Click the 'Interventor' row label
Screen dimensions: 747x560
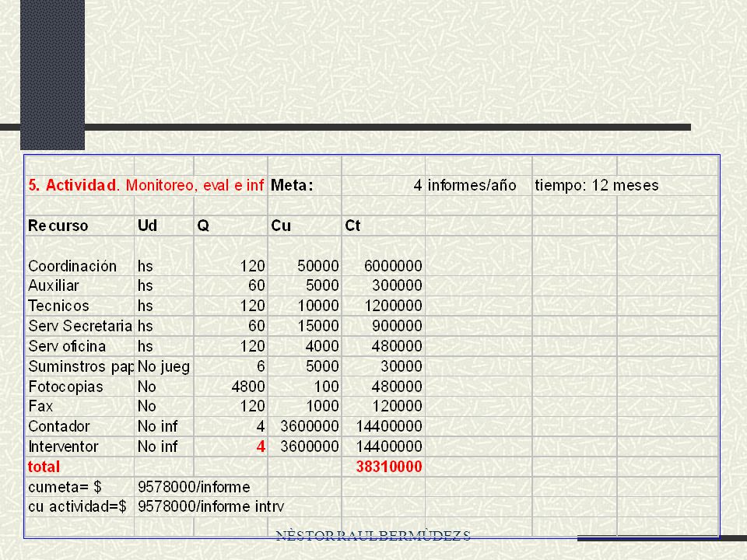click(63, 446)
